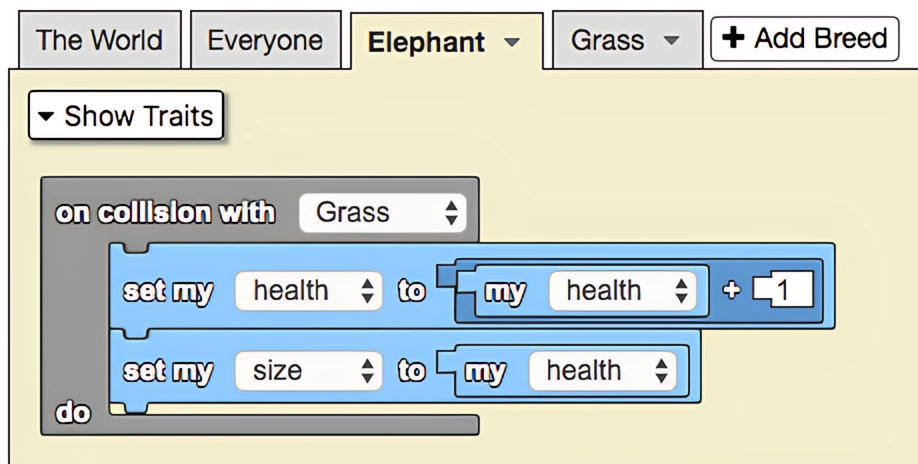
Task: Expand the Show Traits panel
Action: (x=126, y=116)
